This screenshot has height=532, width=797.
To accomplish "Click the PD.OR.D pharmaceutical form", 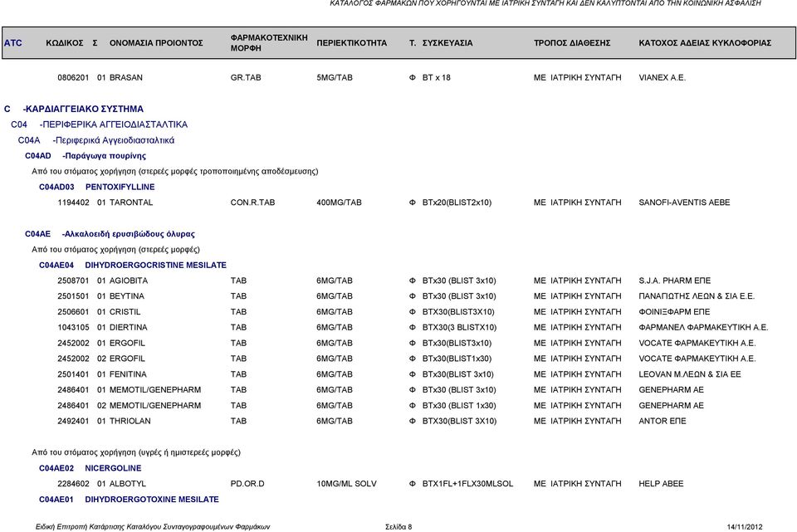I will point(247,484).
